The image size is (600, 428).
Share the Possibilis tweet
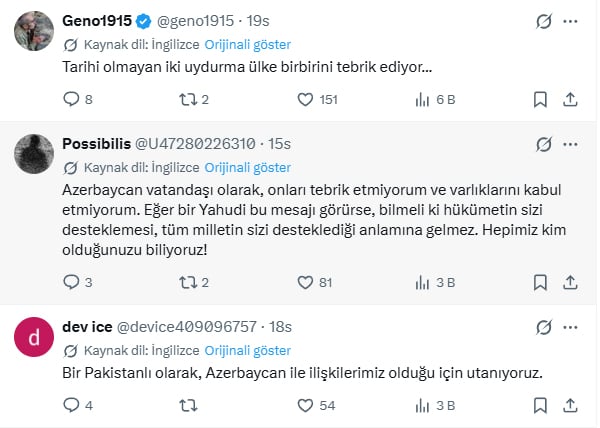coord(570,282)
